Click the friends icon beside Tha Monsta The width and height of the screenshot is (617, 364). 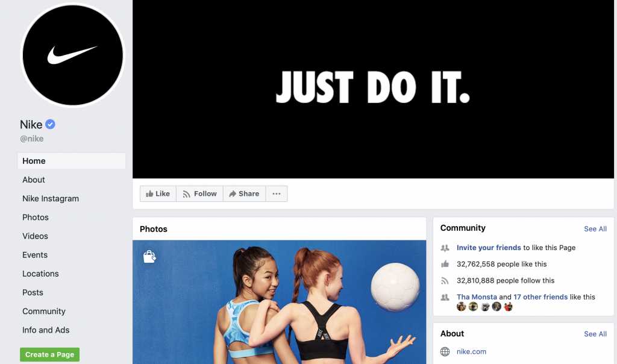pos(445,297)
